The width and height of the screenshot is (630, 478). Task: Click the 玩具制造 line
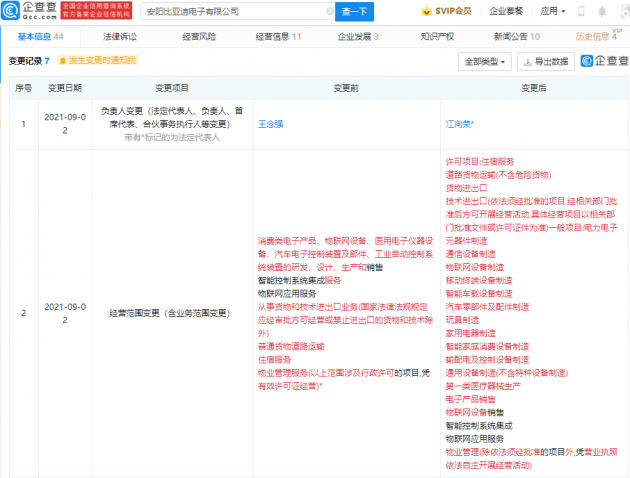462,320
